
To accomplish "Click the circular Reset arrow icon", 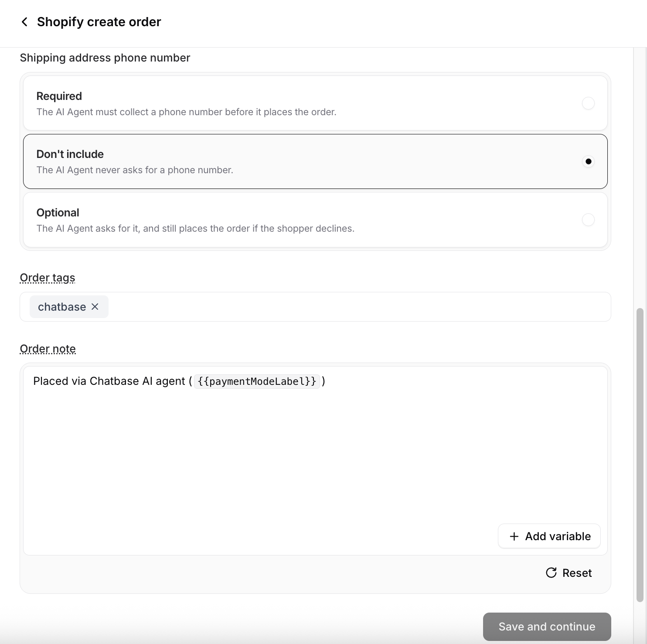I will pyautogui.click(x=551, y=573).
